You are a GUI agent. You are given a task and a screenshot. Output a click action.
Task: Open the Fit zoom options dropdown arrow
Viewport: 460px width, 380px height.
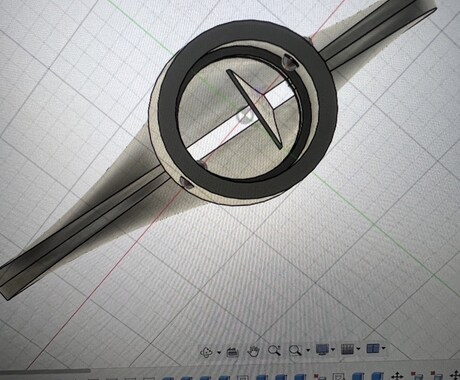click(308, 350)
